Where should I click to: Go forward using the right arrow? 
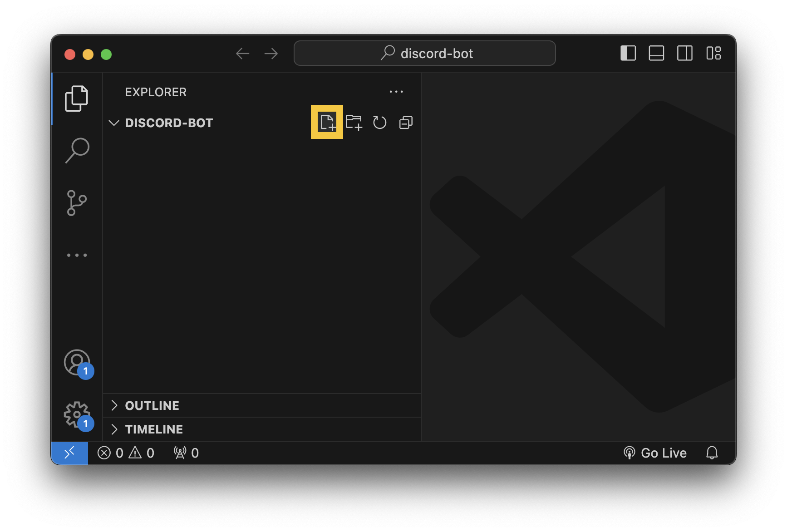point(271,54)
